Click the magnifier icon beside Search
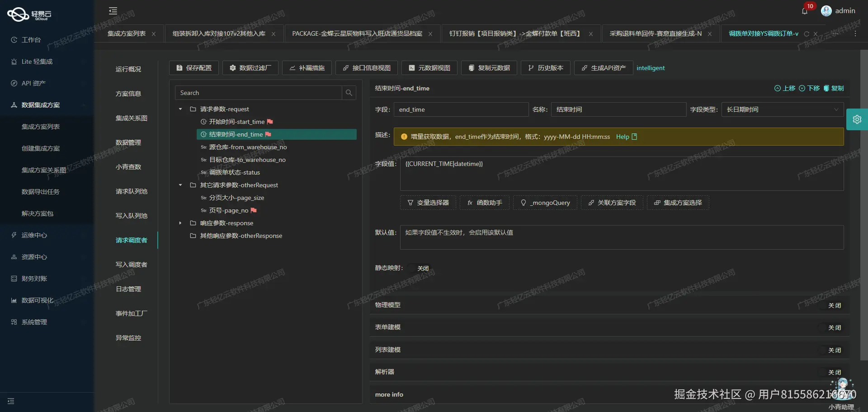The image size is (868, 412). click(x=349, y=93)
